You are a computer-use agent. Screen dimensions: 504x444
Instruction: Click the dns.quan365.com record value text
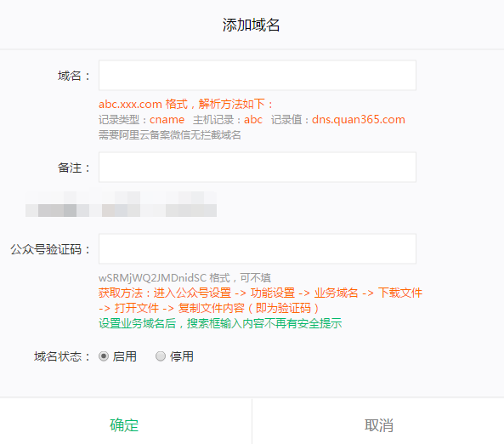[x=359, y=119]
